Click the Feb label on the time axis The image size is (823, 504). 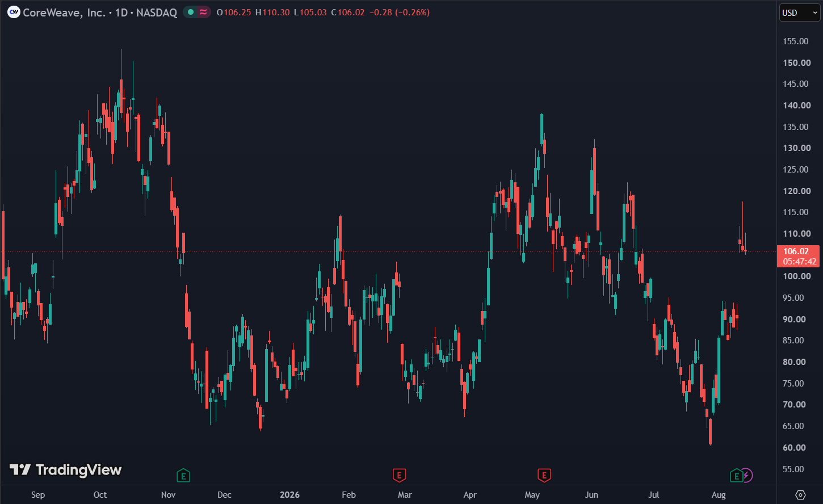point(349,495)
